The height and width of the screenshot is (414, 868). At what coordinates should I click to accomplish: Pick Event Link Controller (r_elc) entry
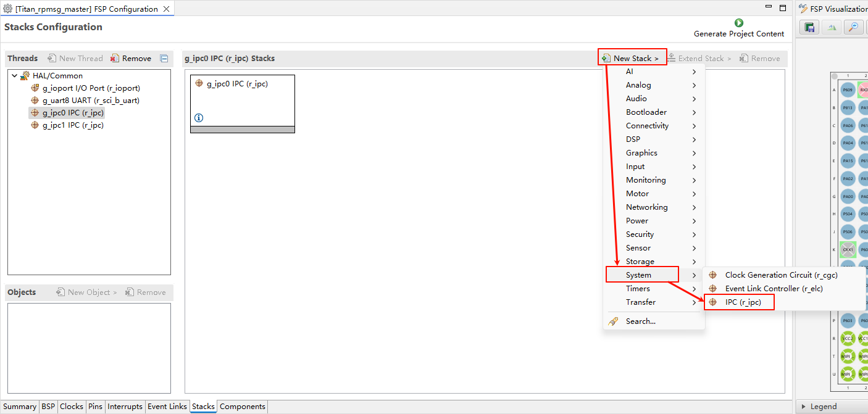click(x=774, y=289)
